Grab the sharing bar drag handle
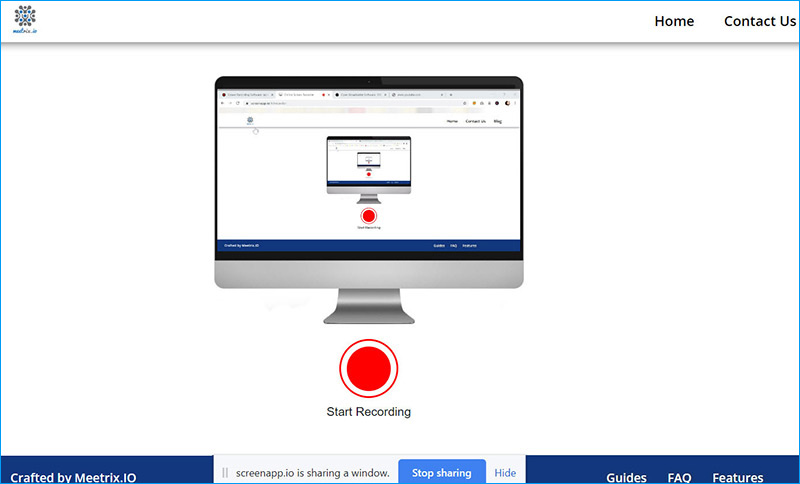Image resolution: width=800 pixels, height=484 pixels. click(225, 473)
